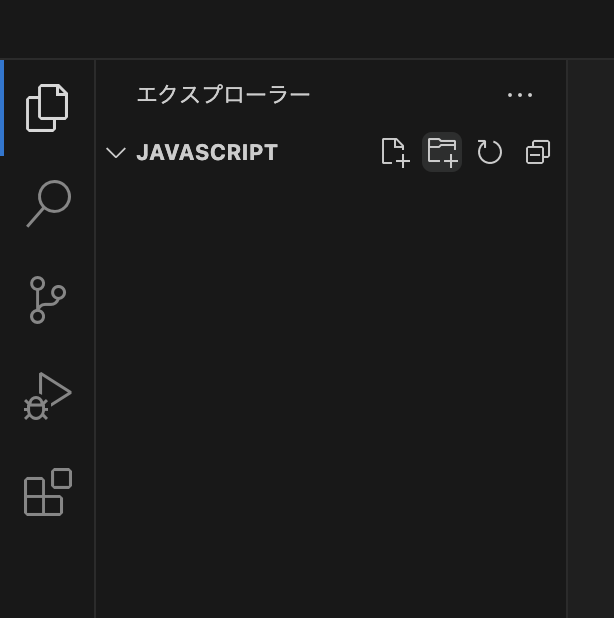Screen dimensions: 614x618
Task: Click header gap between JAVASCRIPT and New File
Action: [328, 153]
